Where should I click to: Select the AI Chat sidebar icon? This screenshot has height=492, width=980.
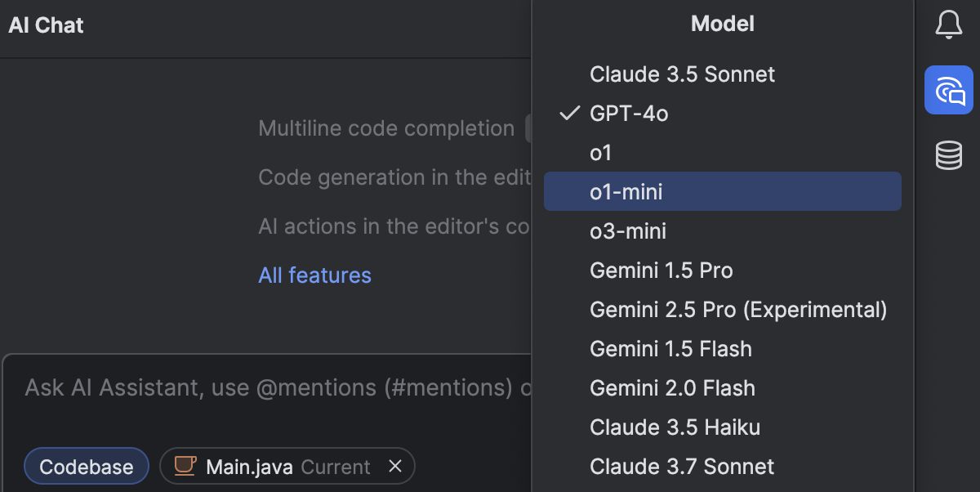948,90
